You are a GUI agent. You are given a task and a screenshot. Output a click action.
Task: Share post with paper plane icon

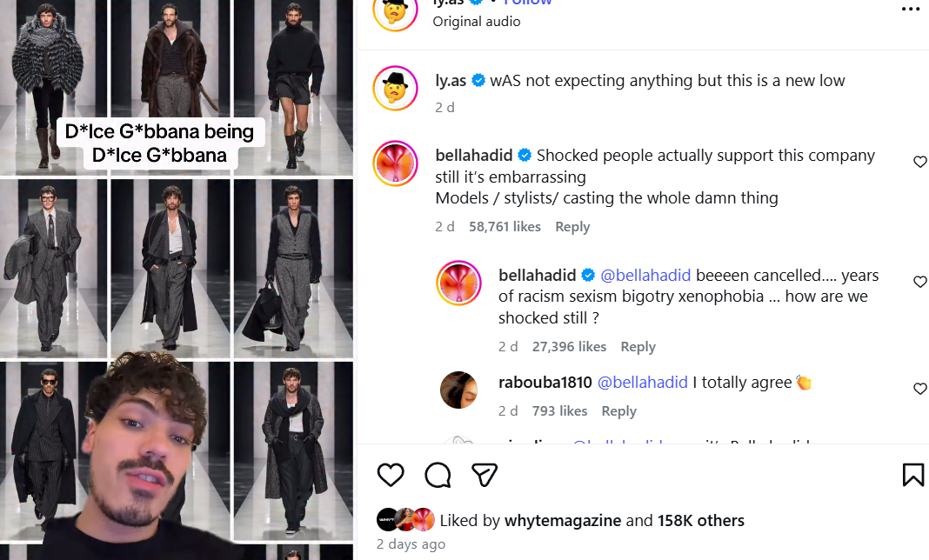click(x=485, y=475)
